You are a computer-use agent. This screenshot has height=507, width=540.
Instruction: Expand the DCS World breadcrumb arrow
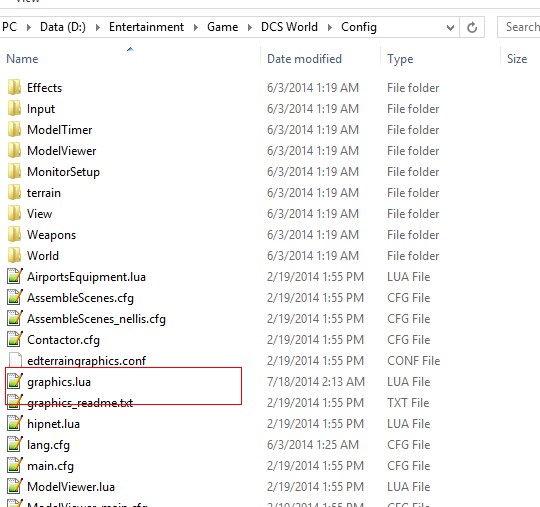(330, 27)
